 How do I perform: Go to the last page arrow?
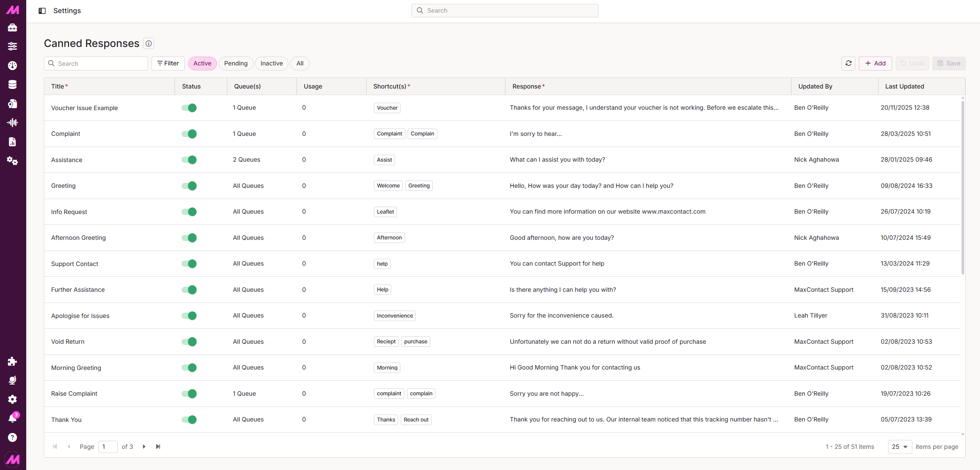158,447
